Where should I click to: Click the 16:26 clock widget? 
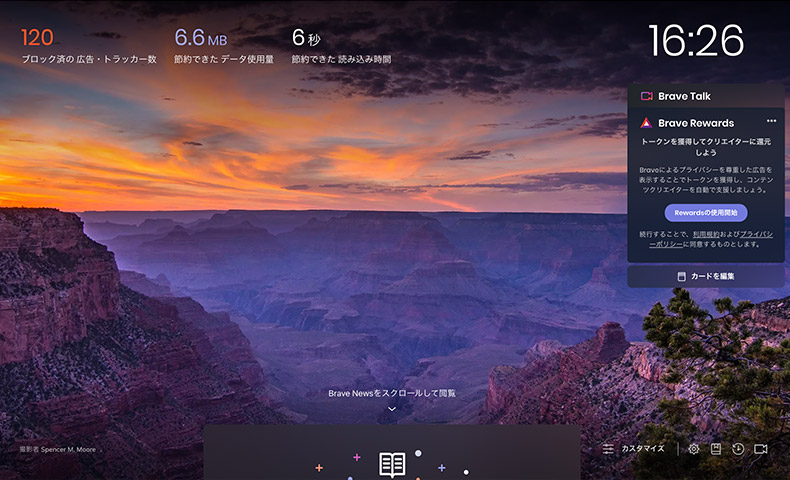696,40
